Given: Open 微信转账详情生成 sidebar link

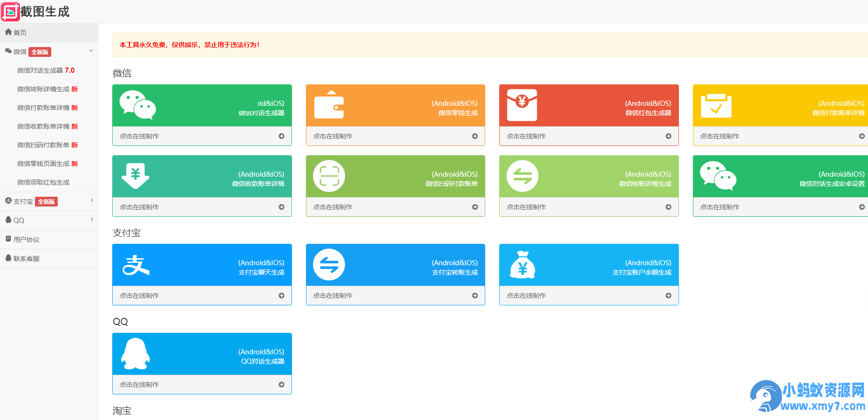Looking at the screenshot, I should [47, 89].
